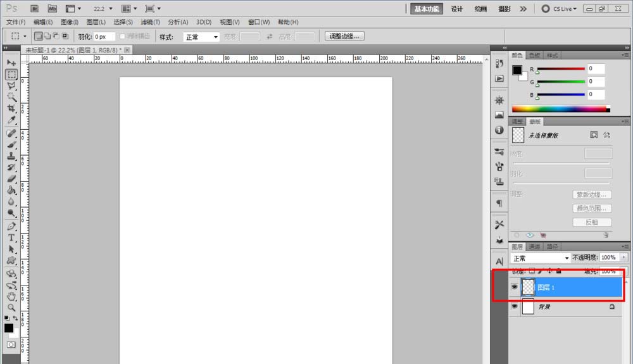Select the Magic Wand tool
The height and width of the screenshot is (364, 633).
coord(11,97)
